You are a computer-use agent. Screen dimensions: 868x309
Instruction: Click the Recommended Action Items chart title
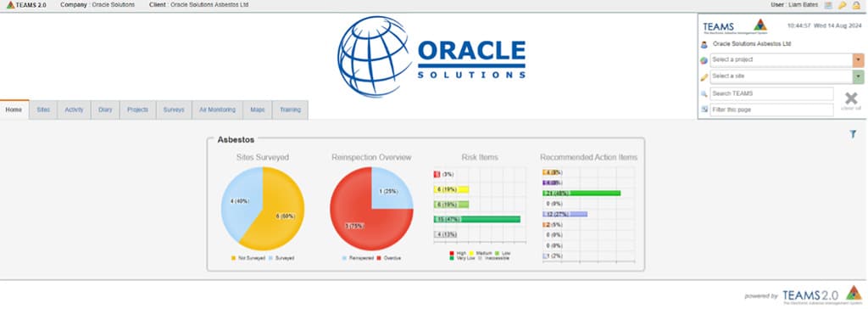click(588, 158)
